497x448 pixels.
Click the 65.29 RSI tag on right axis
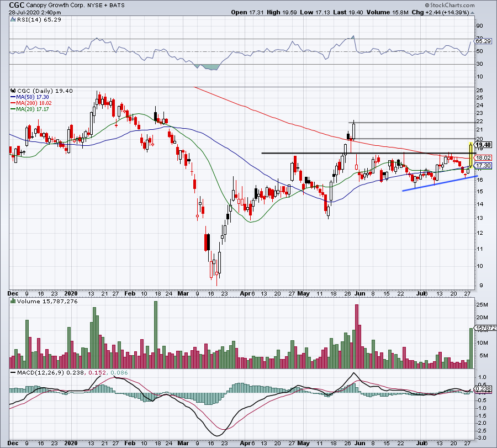(483, 41)
